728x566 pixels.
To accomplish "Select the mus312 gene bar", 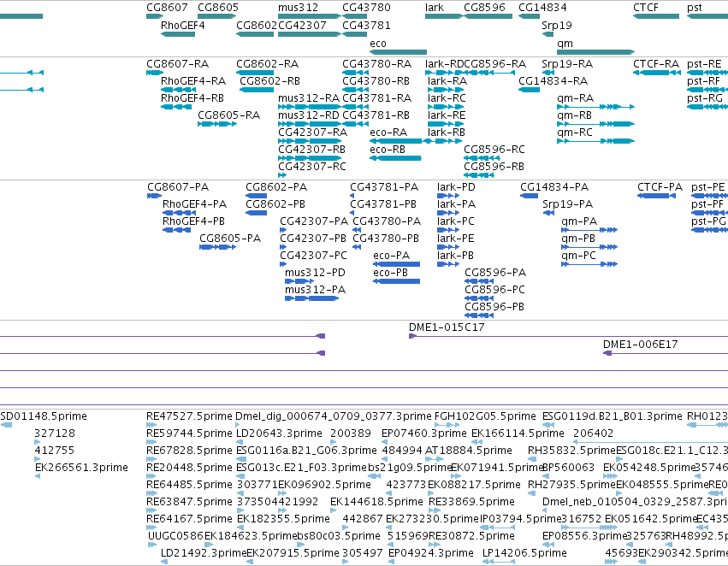I will click(309, 16).
